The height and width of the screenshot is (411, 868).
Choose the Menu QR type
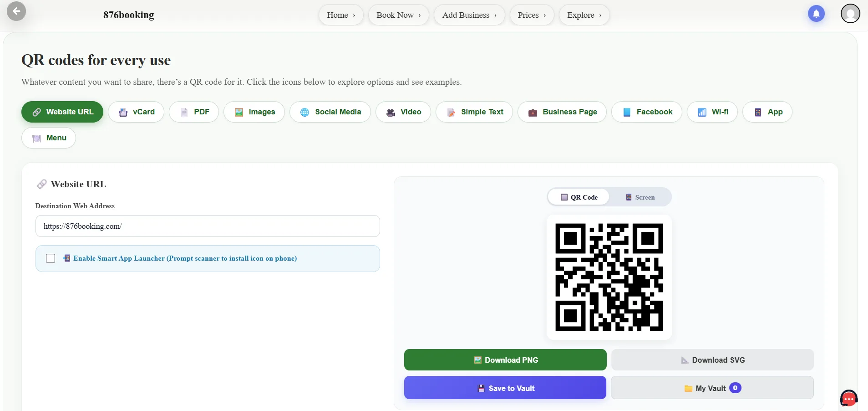(49, 138)
